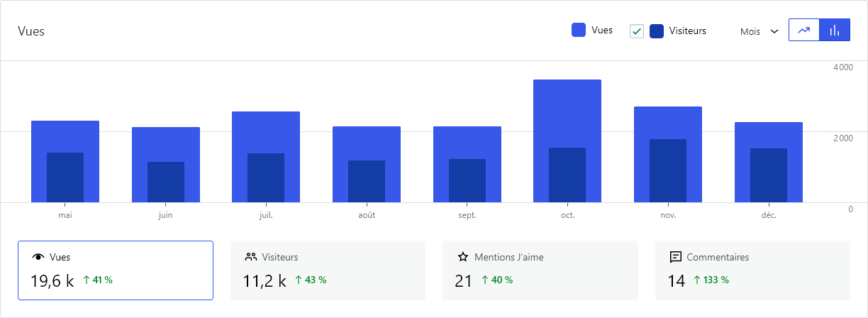Open the Commentaires tab
The width and height of the screenshot is (868, 318).
[752, 270]
